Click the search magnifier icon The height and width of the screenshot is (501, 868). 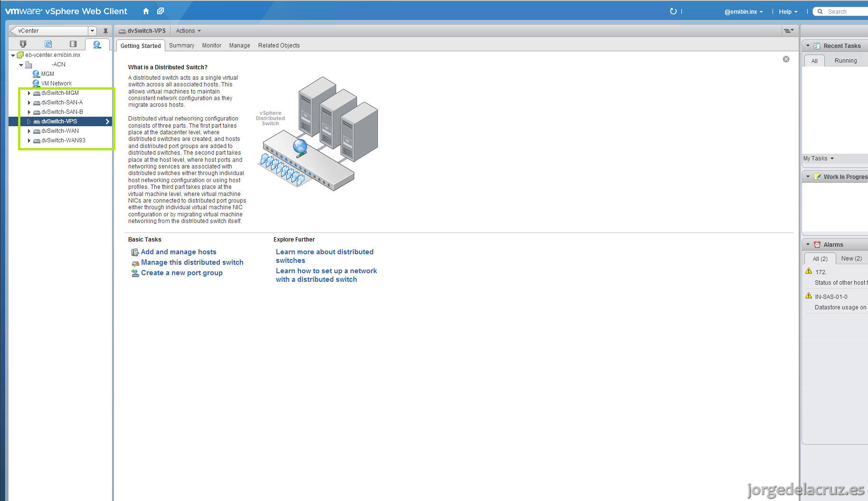(820, 12)
